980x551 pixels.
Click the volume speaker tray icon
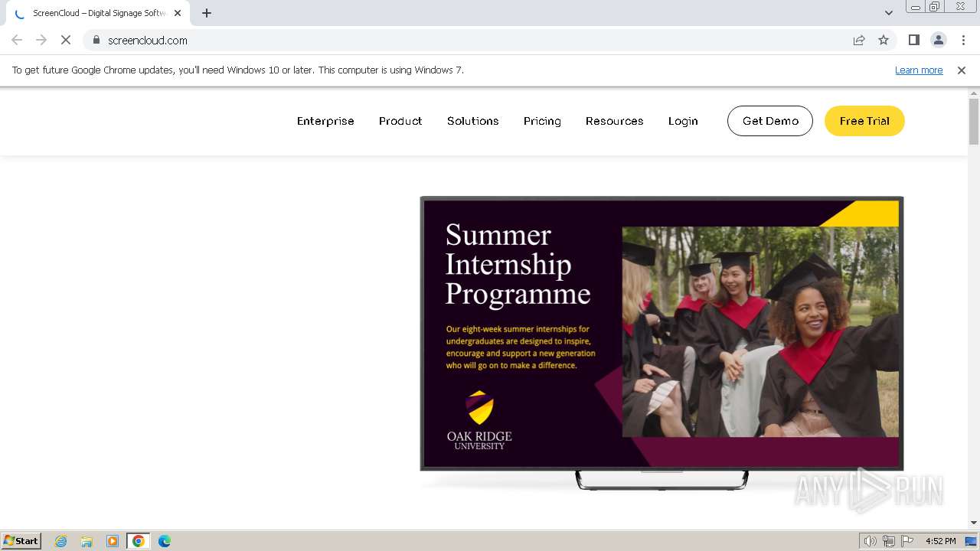coord(870,541)
